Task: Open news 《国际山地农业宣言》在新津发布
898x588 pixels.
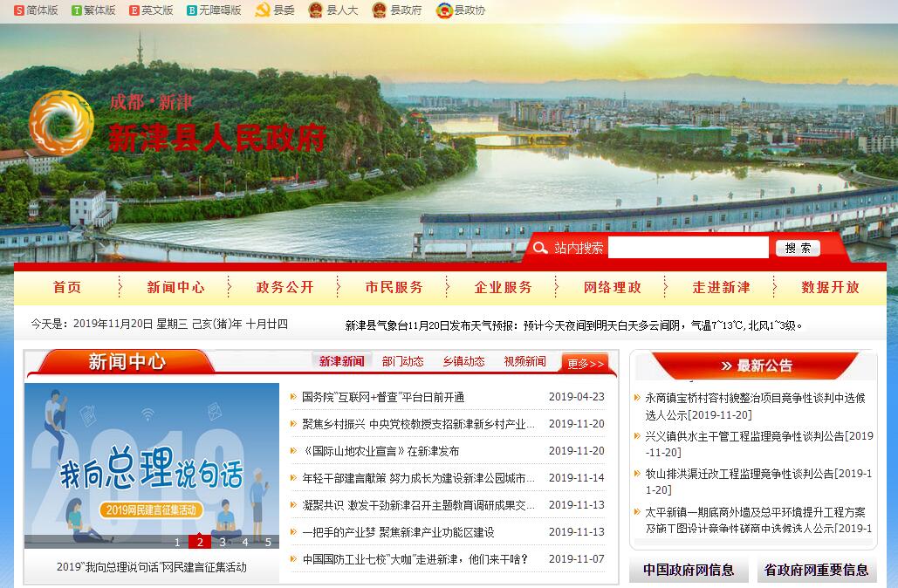Action: pos(380,451)
